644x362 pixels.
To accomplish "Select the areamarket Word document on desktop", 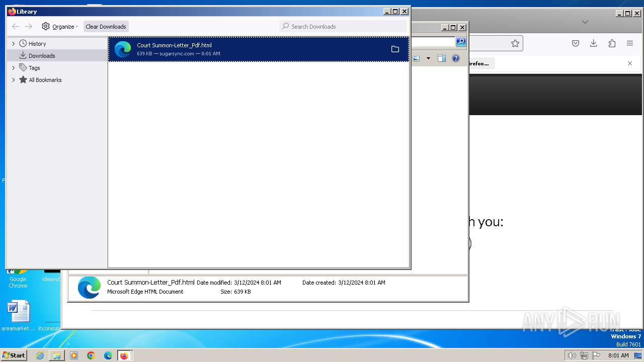I will (x=19, y=316).
